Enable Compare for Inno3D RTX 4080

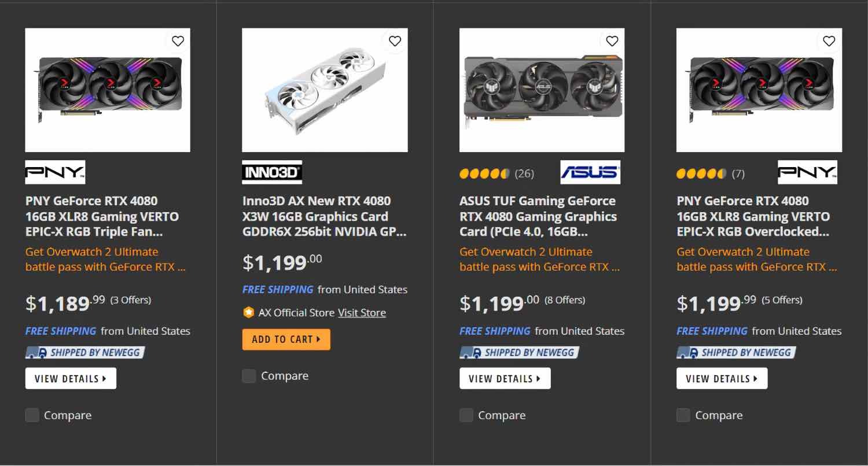coord(249,376)
